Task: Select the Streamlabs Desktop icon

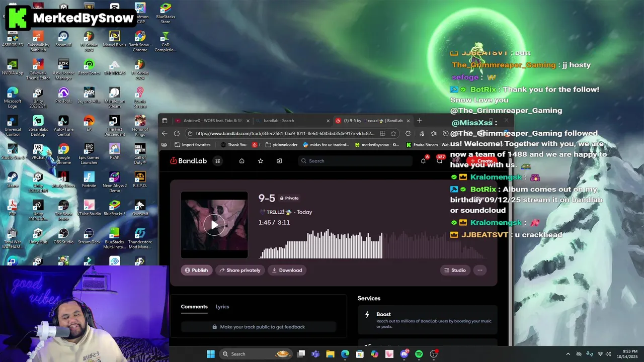Action: tap(38, 126)
